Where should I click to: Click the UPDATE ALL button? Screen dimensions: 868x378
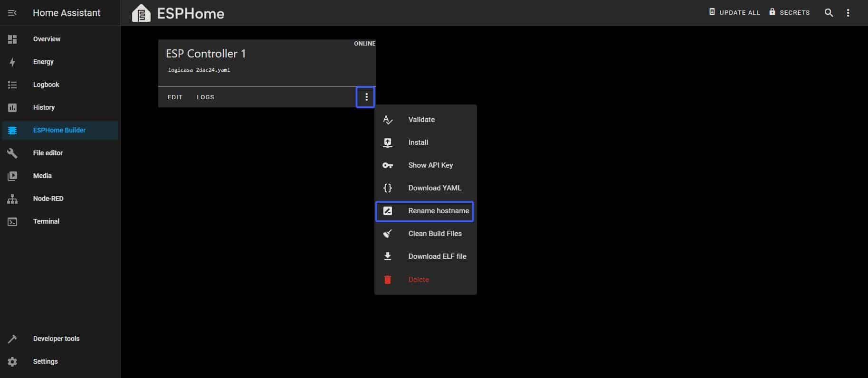[x=734, y=12]
